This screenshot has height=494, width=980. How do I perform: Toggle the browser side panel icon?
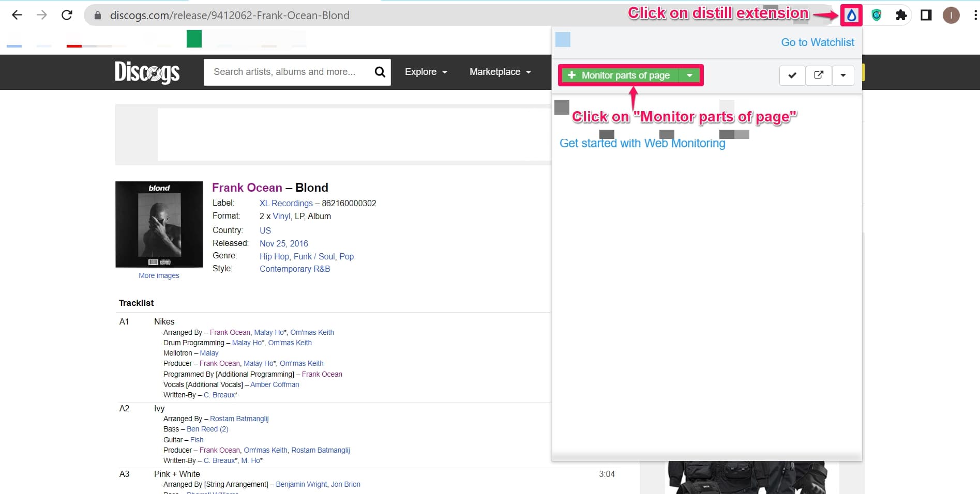(x=926, y=16)
